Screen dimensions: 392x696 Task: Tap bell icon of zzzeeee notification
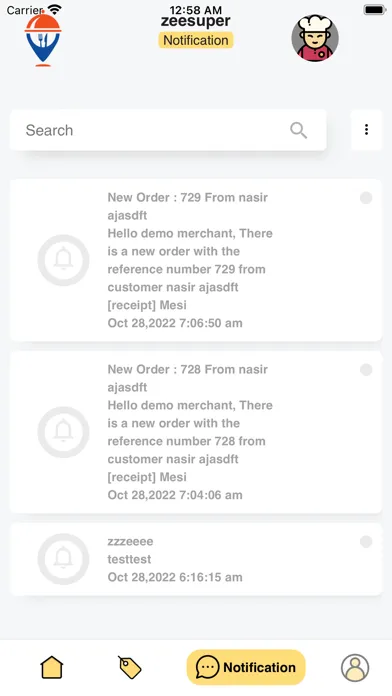point(63,559)
